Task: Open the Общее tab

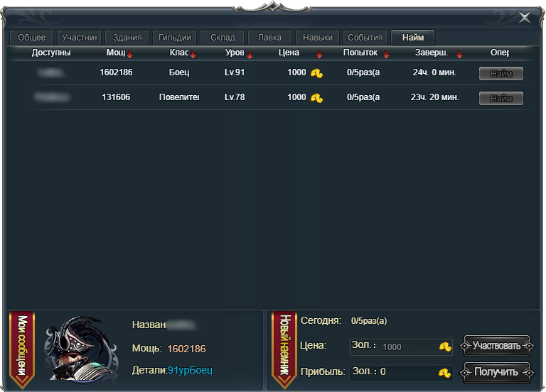Action: tap(32, 38)
